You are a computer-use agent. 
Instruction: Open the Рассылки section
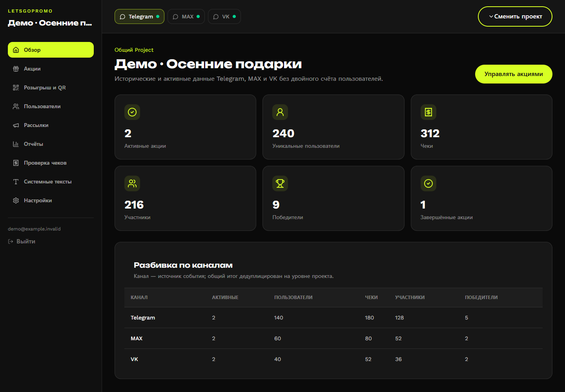51,125
